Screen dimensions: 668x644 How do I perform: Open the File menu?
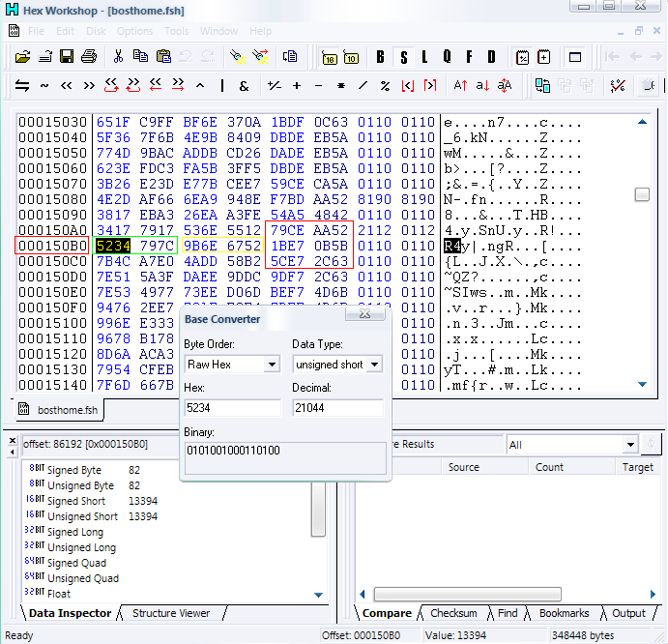(36, 31)
